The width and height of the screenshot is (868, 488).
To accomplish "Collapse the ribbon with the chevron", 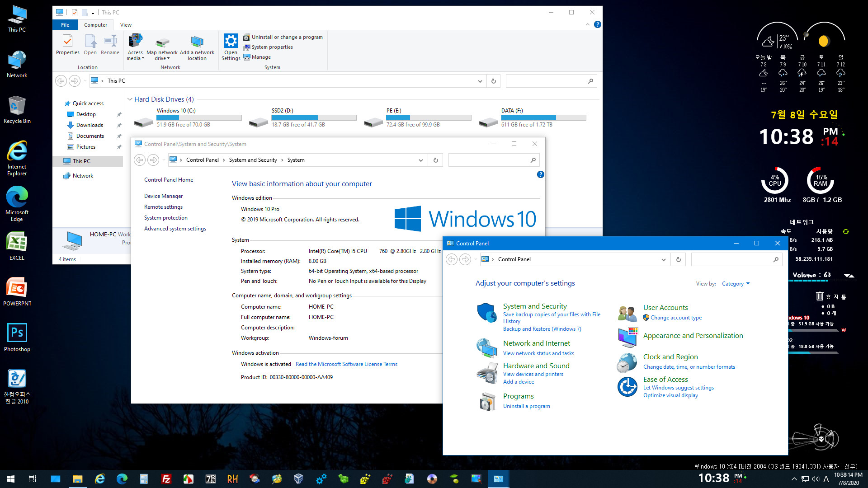I will click(587, 24).
